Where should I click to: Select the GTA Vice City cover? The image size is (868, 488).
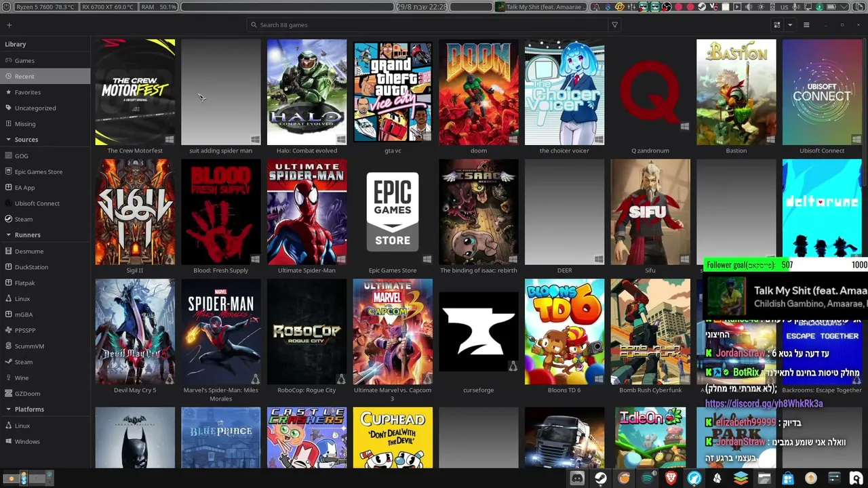393,92
